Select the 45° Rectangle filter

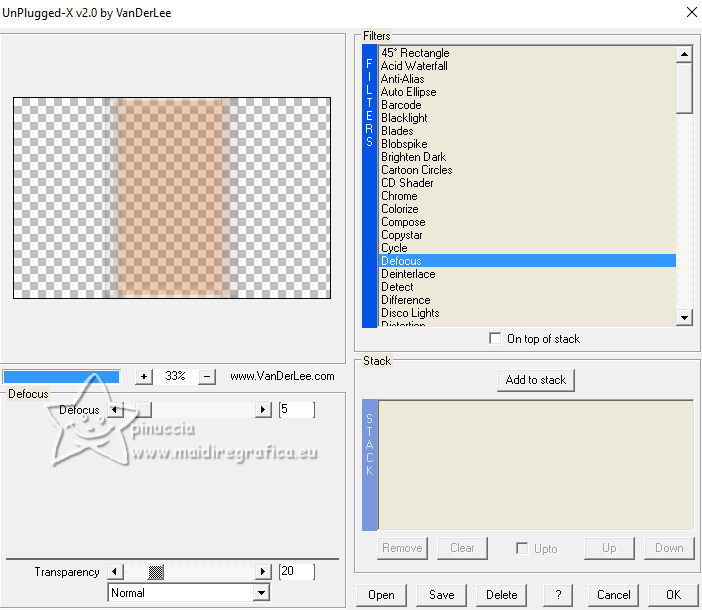527,53
